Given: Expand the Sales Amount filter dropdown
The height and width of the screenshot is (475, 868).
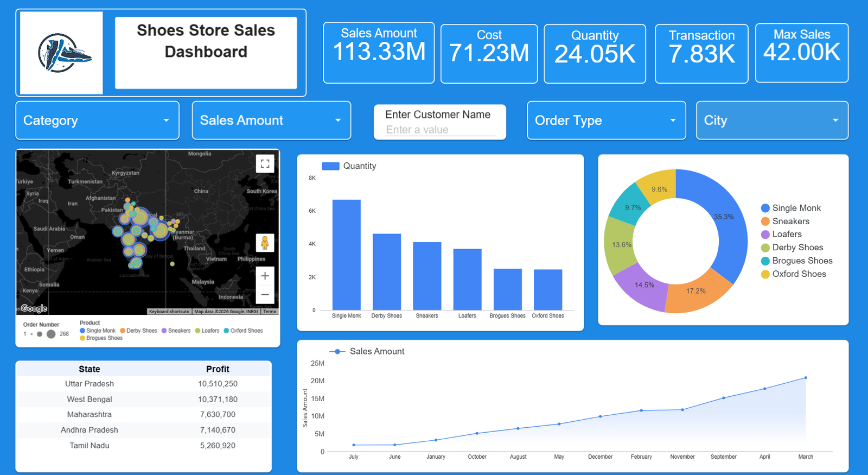Looking at the screenshot, I should click(271, 121).
